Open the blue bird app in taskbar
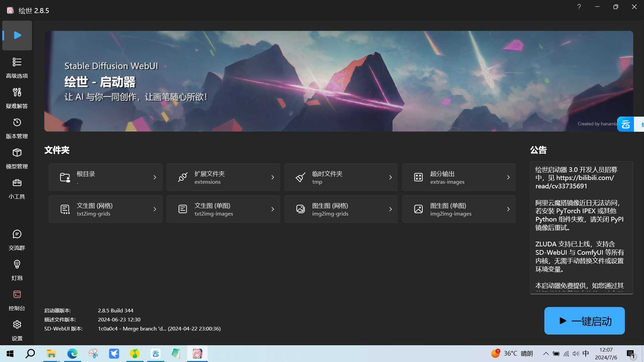Viewport: 644px width, 362px height. coord(114,354)
